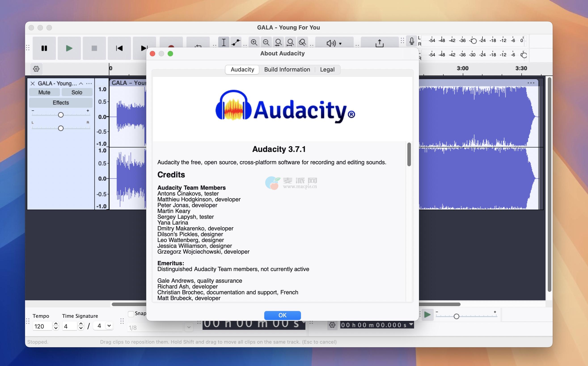Click the Audacity logo image
The width and height of the screenshot is (588, 366).
(x=285, y=107)
